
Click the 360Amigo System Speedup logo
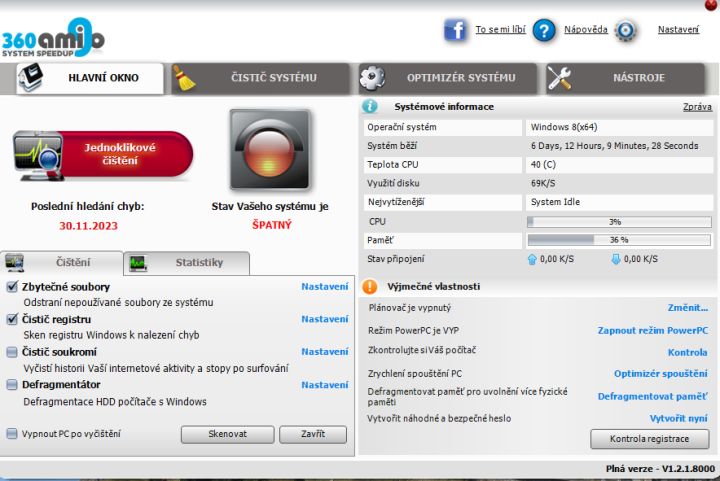(x=53, y=38)
